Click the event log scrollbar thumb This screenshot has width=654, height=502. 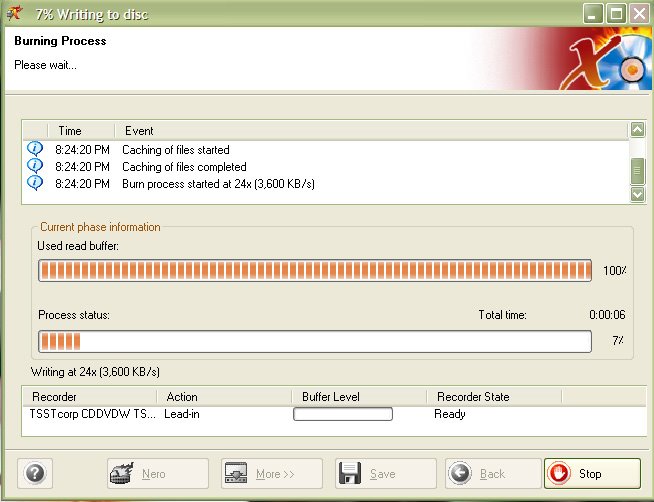(637, 171)
